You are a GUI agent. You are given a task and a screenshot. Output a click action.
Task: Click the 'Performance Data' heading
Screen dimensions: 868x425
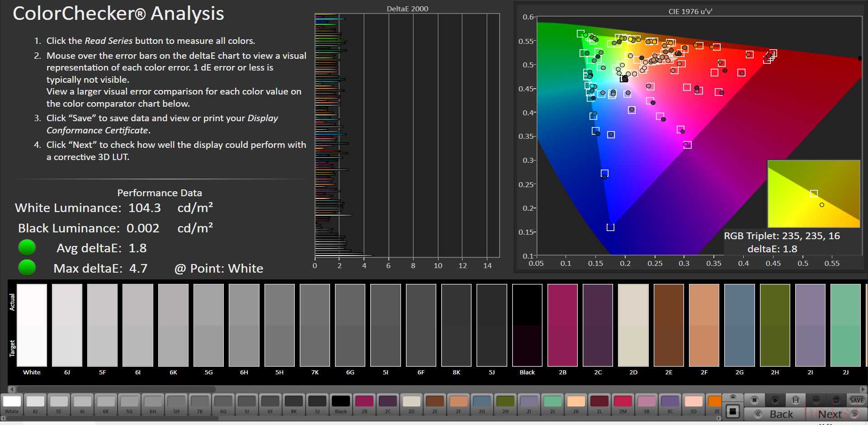click(x=160, y=193)
